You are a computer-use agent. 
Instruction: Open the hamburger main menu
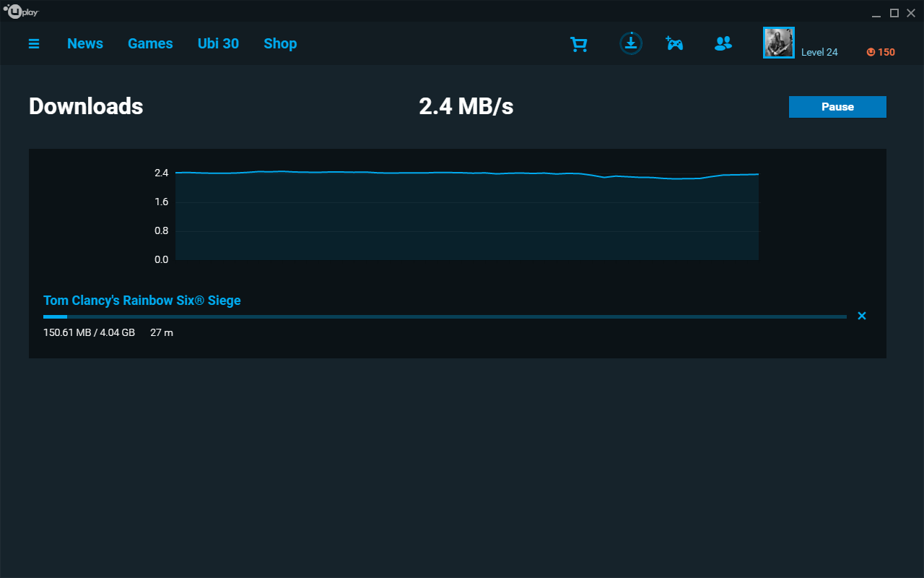click(x=34, y=44)
